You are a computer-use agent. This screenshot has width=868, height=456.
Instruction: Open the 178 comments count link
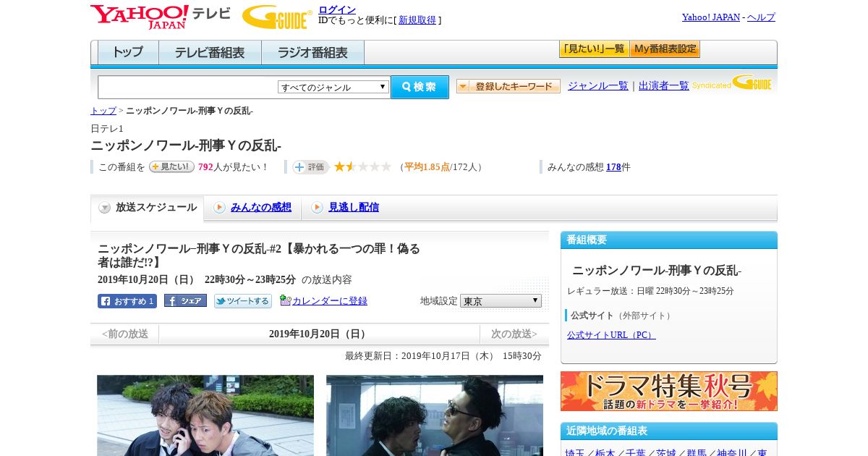(x=613, y=167)
